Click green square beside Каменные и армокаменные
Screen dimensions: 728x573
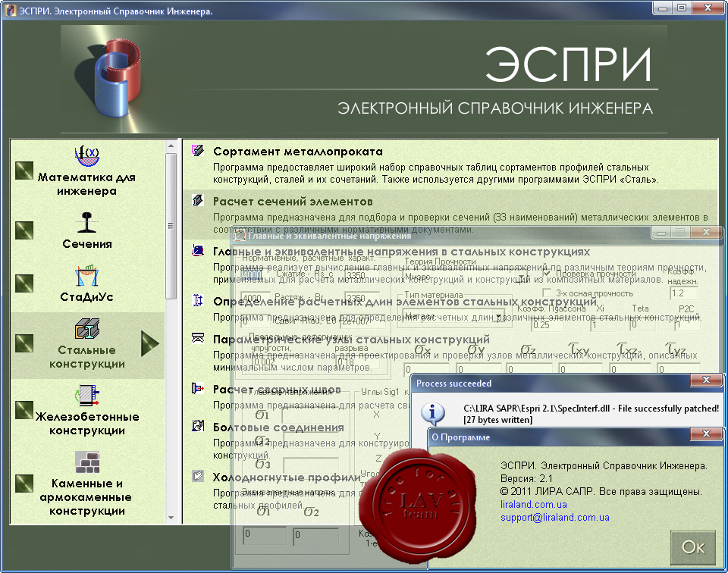[24, 483]
